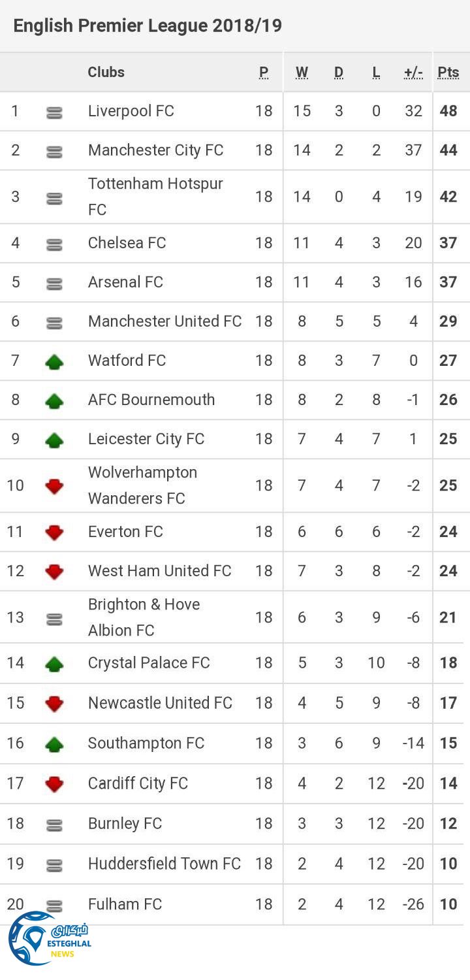Viewport: 470px width, 980px height.
Task: Click the unchanged position icon beside Liverpool FC
Action: 54,112
